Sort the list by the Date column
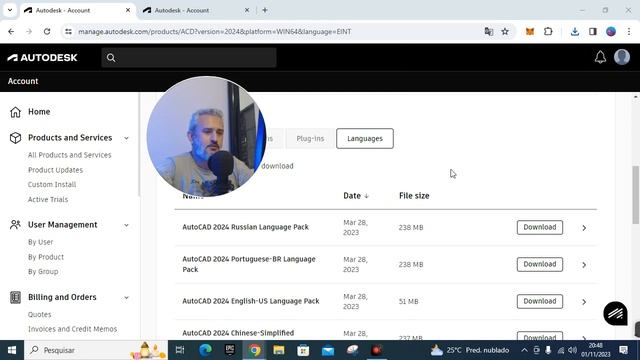The width and height of the screenshot is (640, 360). pyautogui.click(x=356, y=196)
